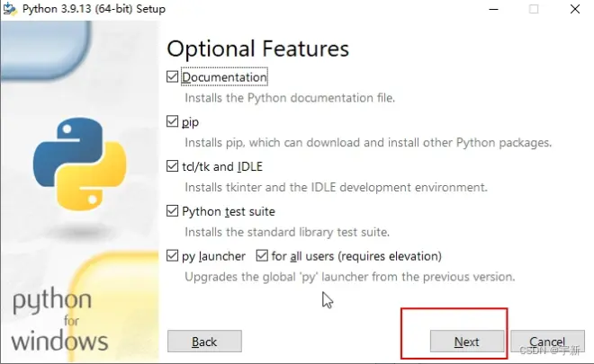Image resolution: width=594 pixels, height=364 pixels.
Task: Uncheck the Documentation checkbox
Action: (x=173, y=76)
